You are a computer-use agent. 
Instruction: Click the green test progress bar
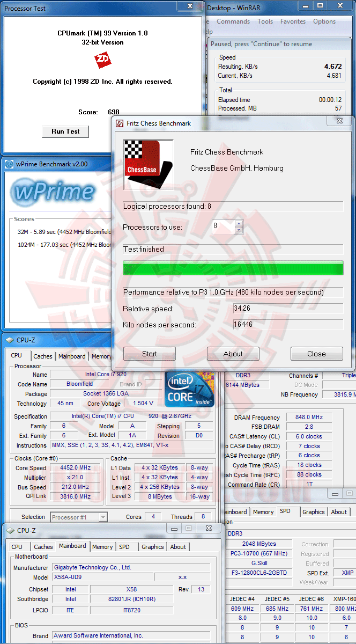(233, 268)
